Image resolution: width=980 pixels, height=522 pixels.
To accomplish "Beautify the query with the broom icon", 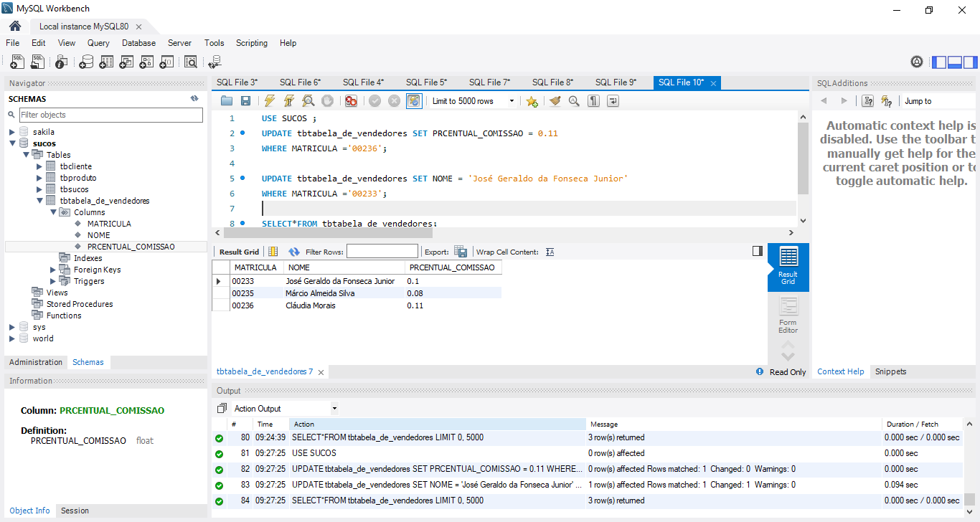I will click(x=555, y=101).
